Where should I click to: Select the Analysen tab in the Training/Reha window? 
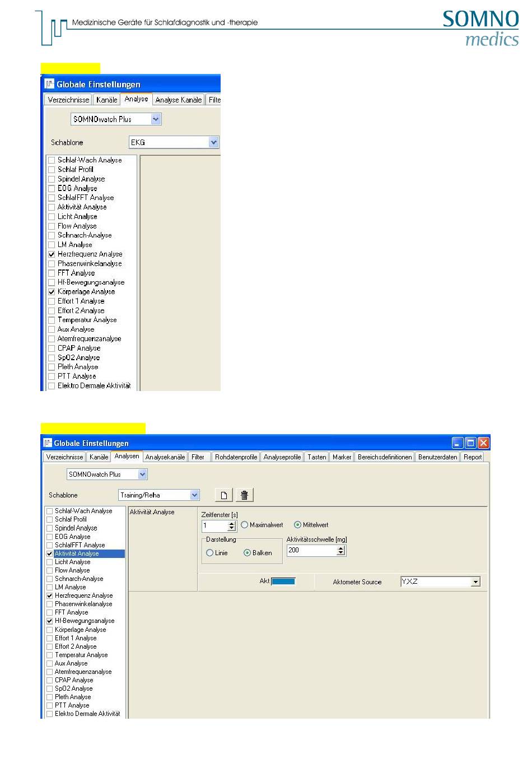tap(127, 457)
